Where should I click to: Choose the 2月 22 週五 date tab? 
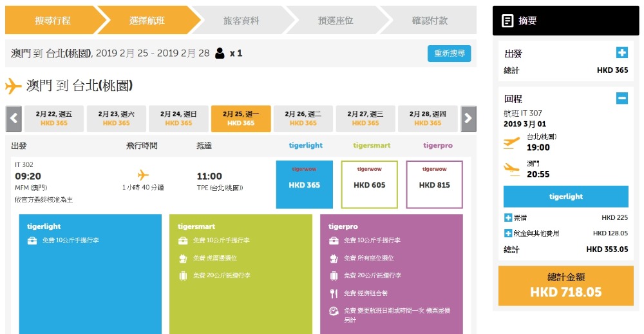(54, 119)
